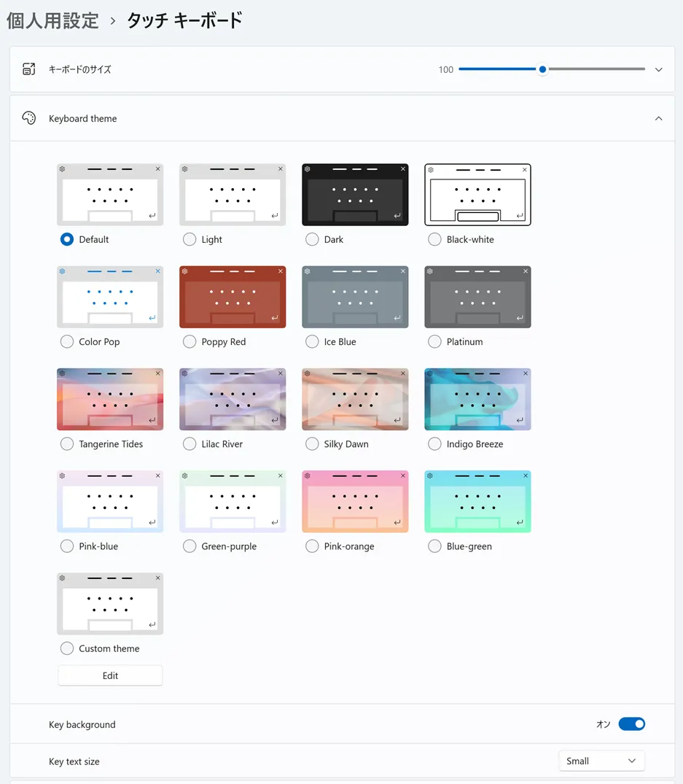
Task: Choose the Indigo Breeze radio option
Action: (x=434, y=444)
